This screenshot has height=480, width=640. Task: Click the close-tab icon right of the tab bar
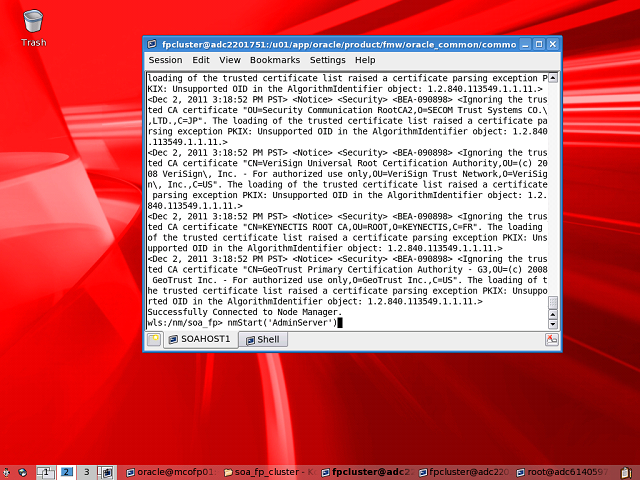click(x=551, y=340)
